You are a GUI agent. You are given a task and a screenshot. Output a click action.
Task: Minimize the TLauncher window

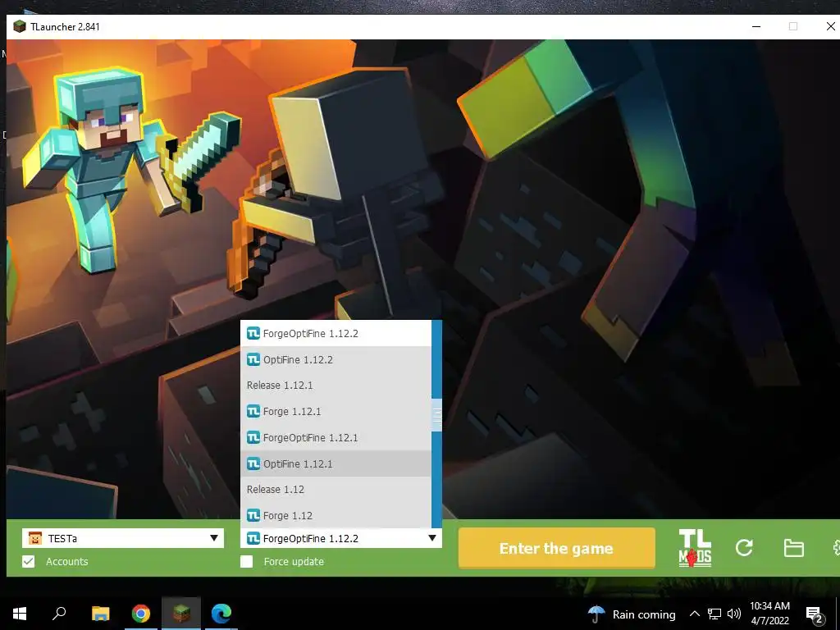point(756,26)
